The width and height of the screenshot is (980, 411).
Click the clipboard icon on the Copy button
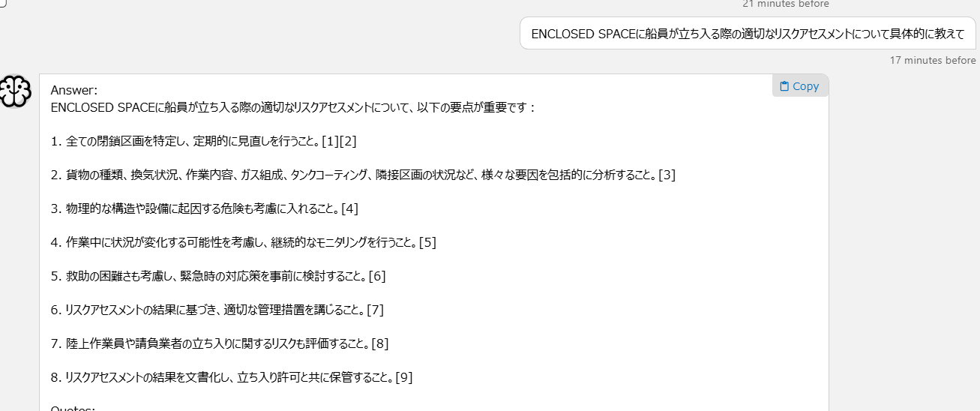[784, 86]
